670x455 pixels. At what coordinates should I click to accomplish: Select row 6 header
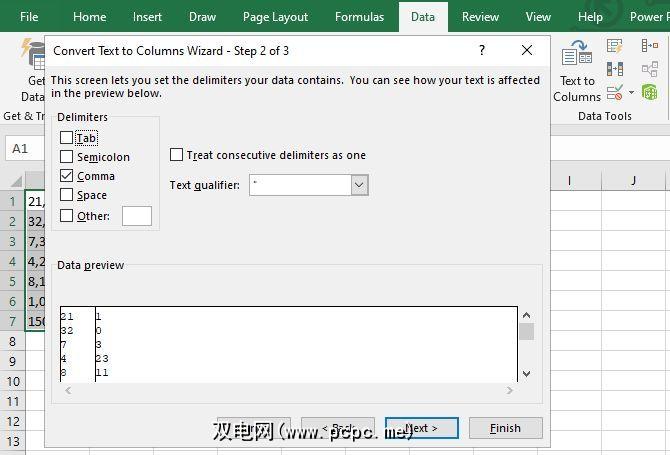click(12, 302)
